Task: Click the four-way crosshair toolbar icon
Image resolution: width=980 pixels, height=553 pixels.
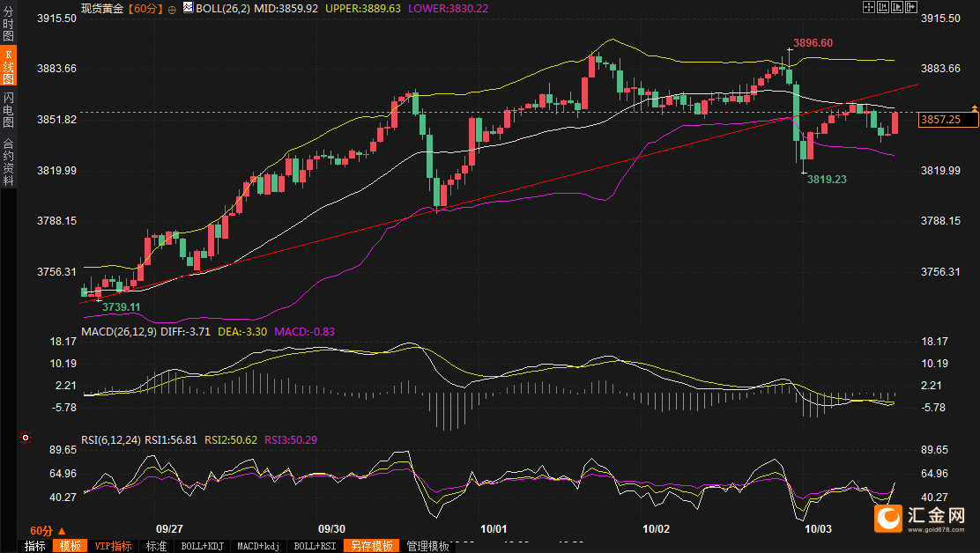Action: (869, 7)
